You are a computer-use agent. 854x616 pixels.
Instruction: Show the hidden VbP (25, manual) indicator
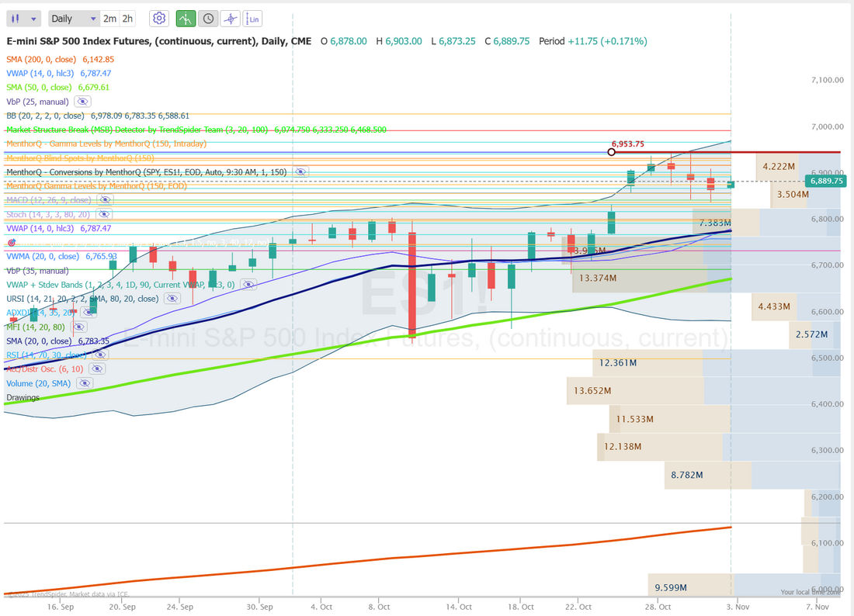click(x=82, y=102)
